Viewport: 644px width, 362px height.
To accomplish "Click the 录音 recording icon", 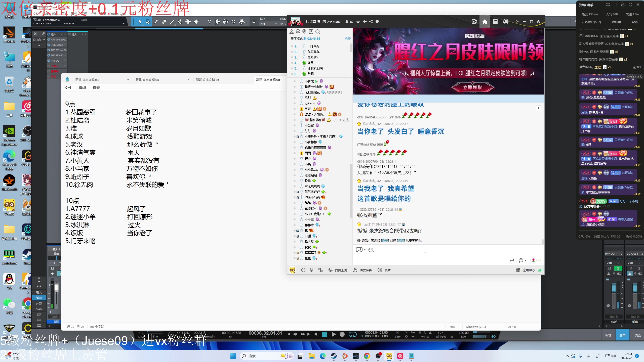I will 380,270.
